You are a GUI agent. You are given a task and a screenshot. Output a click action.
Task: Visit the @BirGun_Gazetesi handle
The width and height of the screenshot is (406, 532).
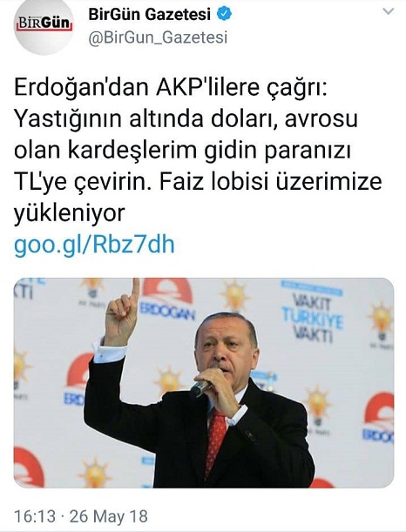pos(158,37)
